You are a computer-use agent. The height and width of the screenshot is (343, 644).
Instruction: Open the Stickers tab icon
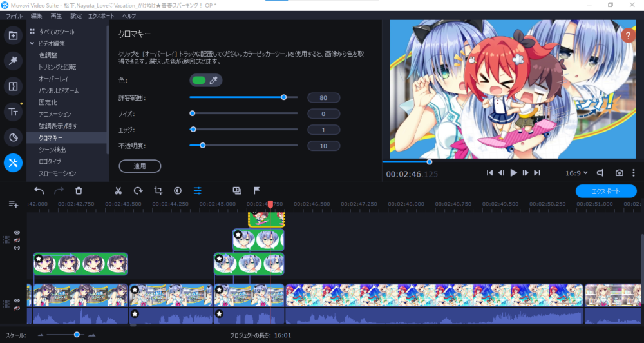(x=13, y=137)
